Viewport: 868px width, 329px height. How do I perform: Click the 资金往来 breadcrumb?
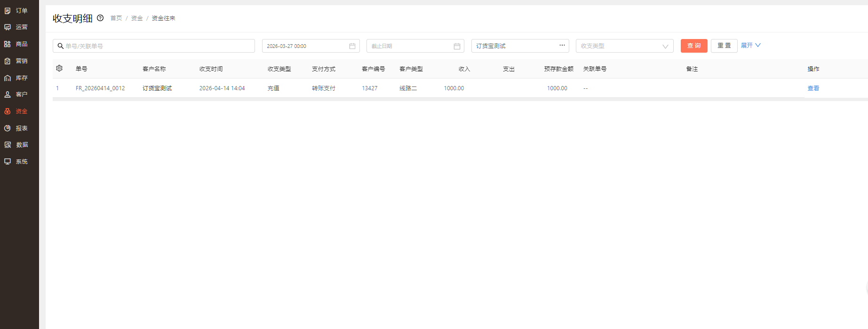163,18
